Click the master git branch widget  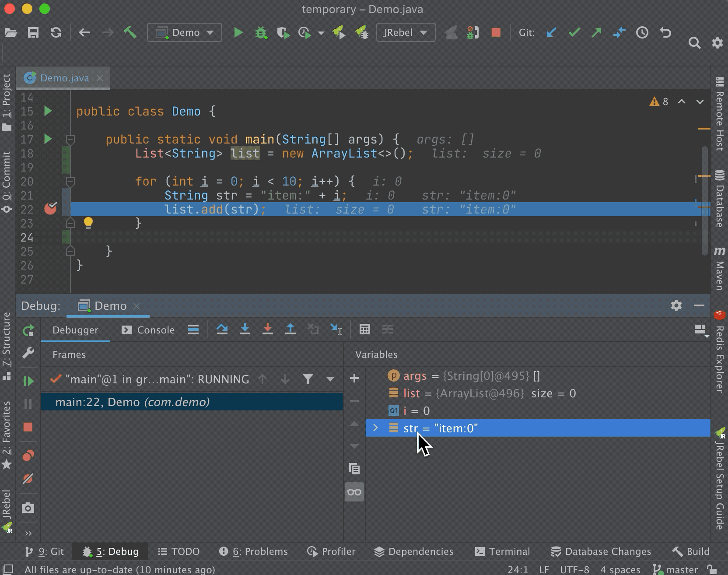point(676,569)
